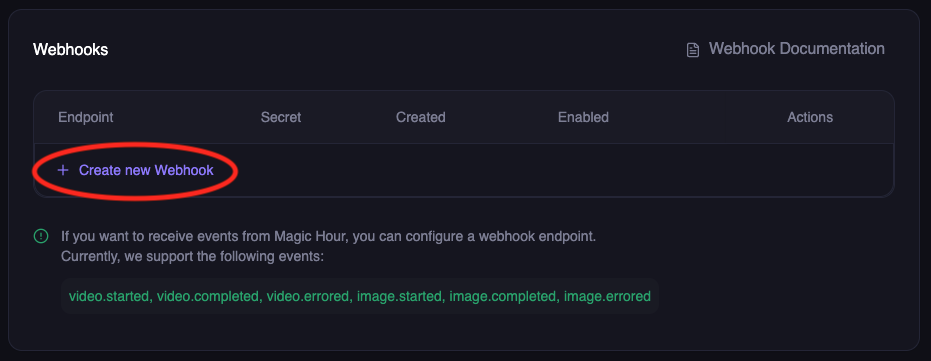Click Create new Webhook link
The height and width of the screenshot is (361, 931).
(x=135, y=170)
